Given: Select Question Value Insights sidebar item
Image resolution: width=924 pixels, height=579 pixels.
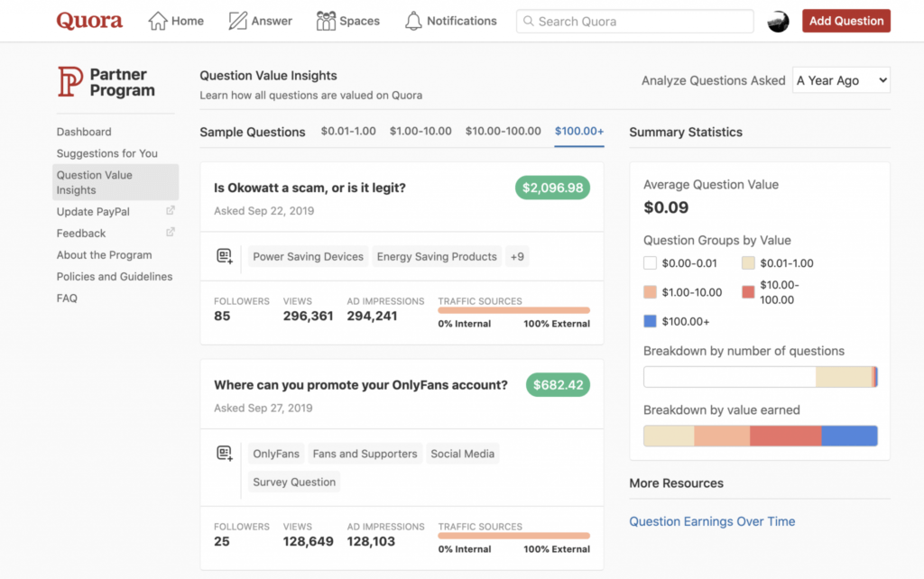Looking at the screenshot, I should tap(115, 182).
